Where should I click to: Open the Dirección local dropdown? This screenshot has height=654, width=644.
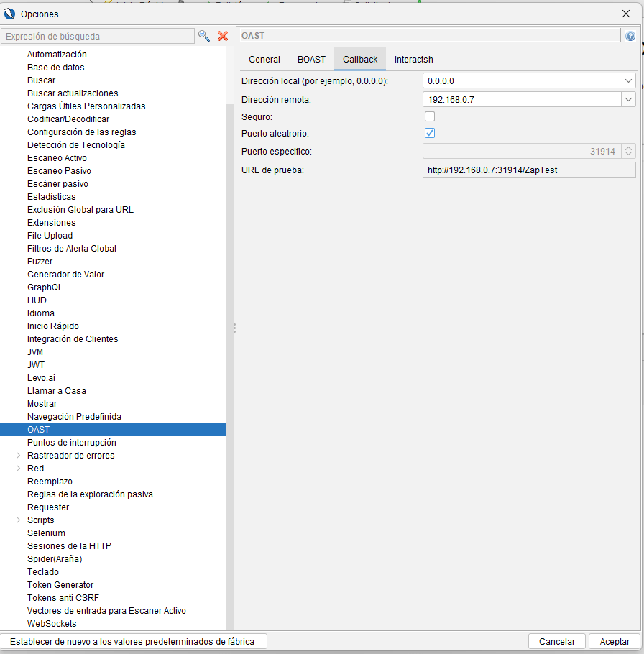(628, 81)
